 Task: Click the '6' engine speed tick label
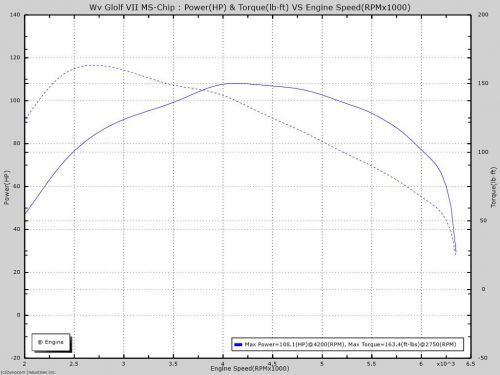pos(421,364)
